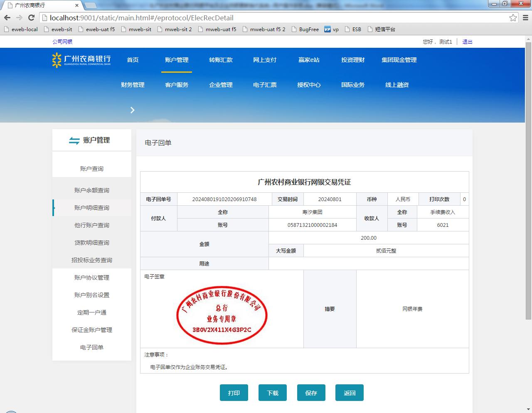Open the 集团现金管理 menu

pyautogui.click(x=399, y=60)
